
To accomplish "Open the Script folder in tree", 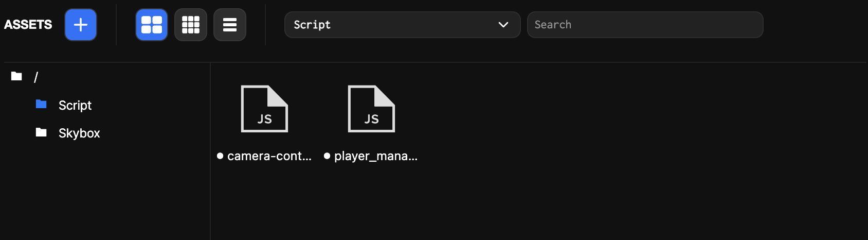I will point(75,106).
